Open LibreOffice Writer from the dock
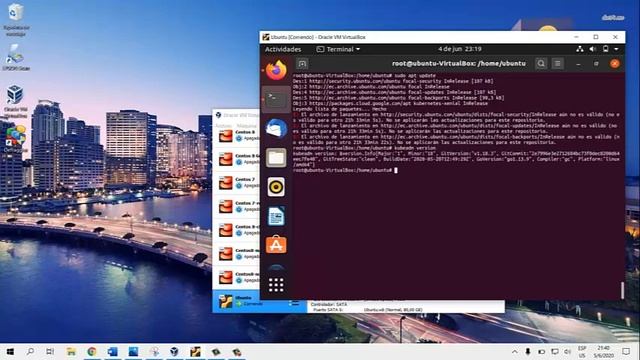 [x=276, y=216]
